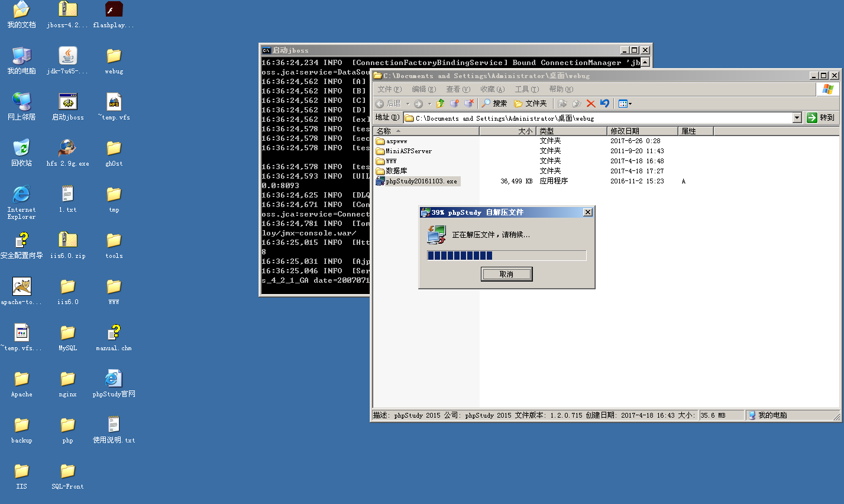This screenshot has width=844, height=504.
Task: Select phpStudy官网 link desktop icon
Action: pyautogui.click(x=114, y=384)
